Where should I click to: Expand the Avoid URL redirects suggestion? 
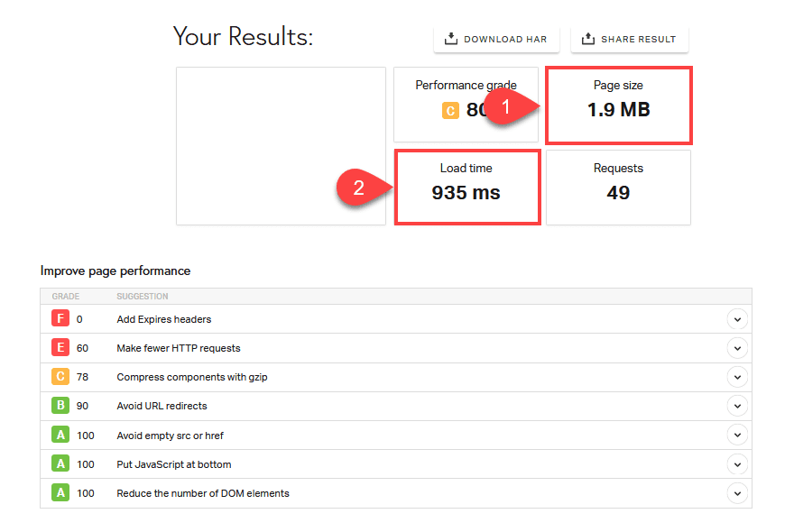click(x=737, y=406)
